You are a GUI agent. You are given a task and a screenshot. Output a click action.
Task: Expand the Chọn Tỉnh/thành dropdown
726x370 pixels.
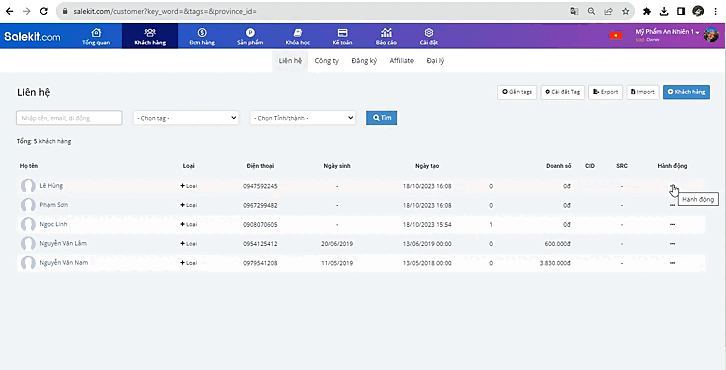pyautogui.click(x=303, y=118)
